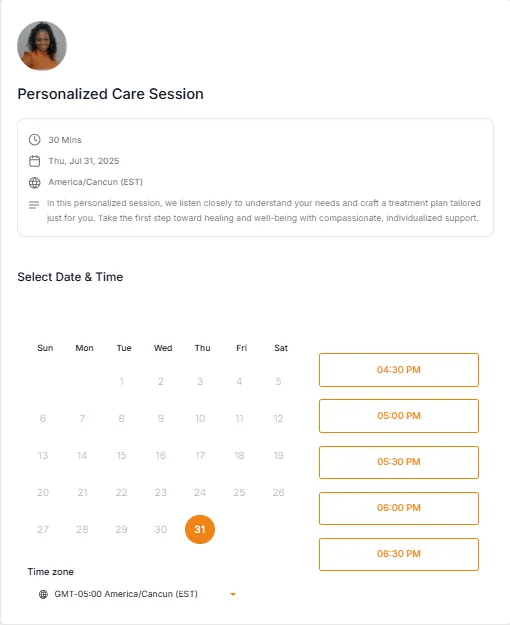This screenshot has width=510, height=625.
Task: Click the globe icon in the time zone selector
Action: tap(43, 594)
